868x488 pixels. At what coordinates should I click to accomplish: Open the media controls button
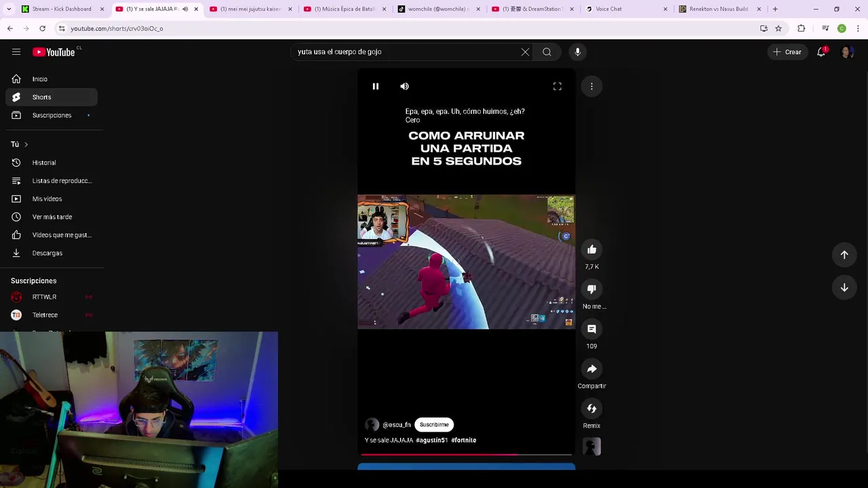click(825, 28)
